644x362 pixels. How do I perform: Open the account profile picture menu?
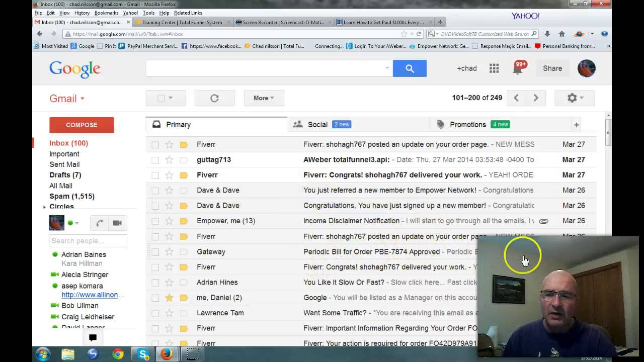[x=586, y=68]
